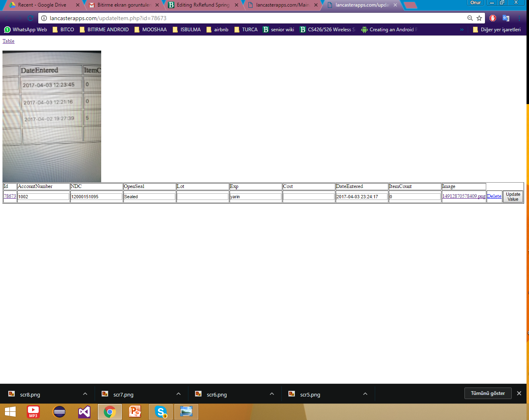The width and height of the screenshot is (529, 420).
Task: Open the scr7.png download options chevron
Action: click(178, 394)
